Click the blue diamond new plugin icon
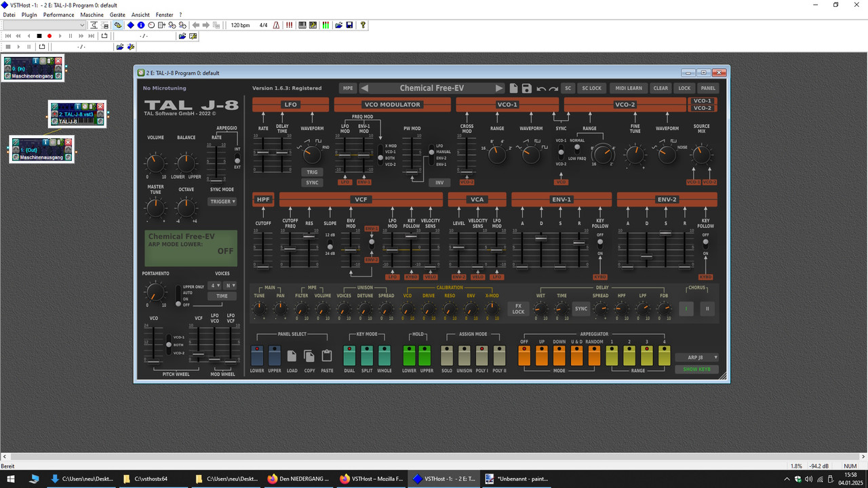 (x=130, y=25)
